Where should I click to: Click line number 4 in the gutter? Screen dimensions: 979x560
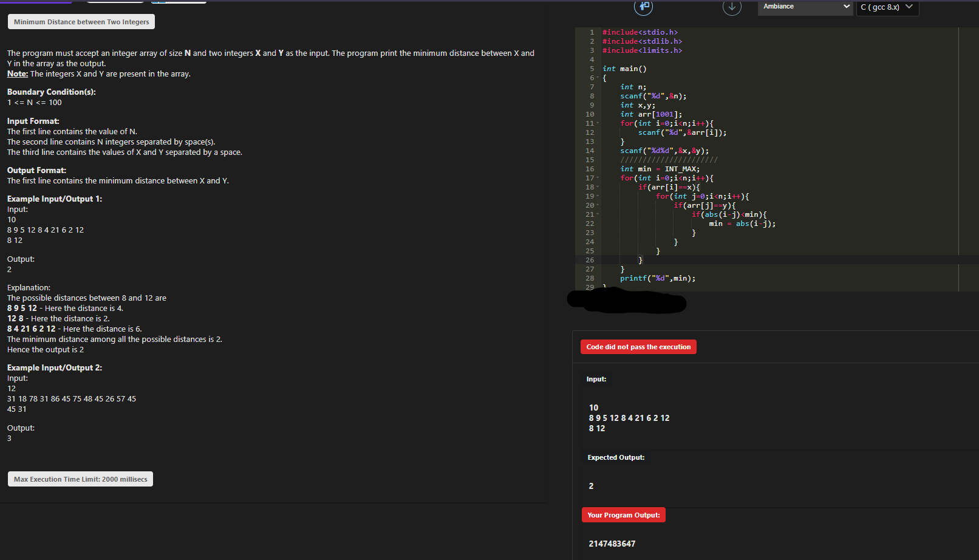pyautogui.click(x=592, y=60)
